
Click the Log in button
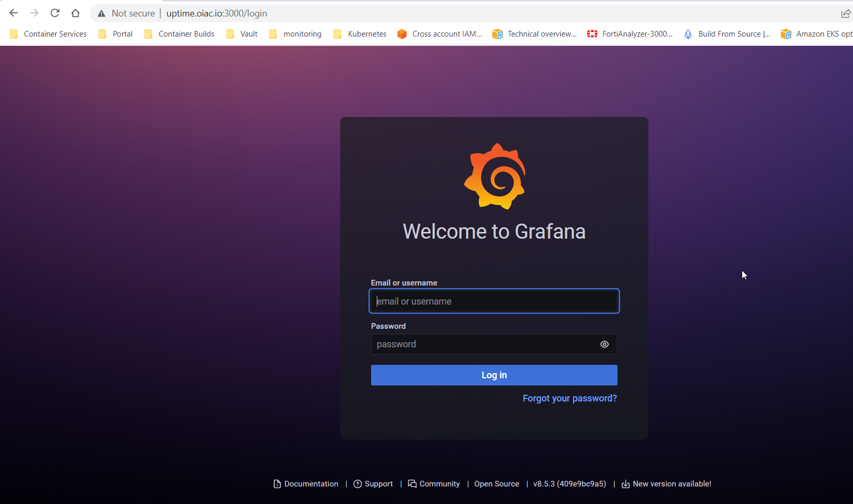click(x=494, y=375)
